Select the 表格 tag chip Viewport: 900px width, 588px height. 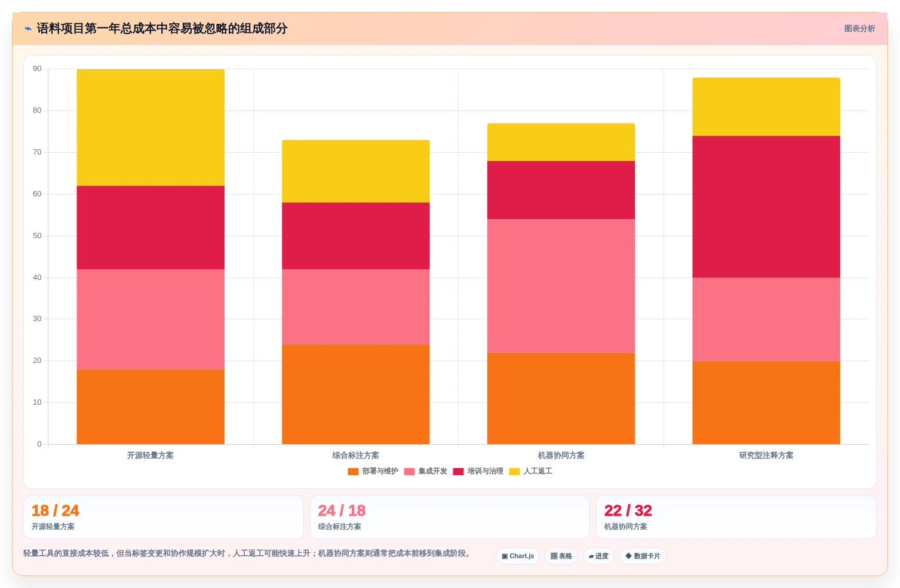coord(561,556)
